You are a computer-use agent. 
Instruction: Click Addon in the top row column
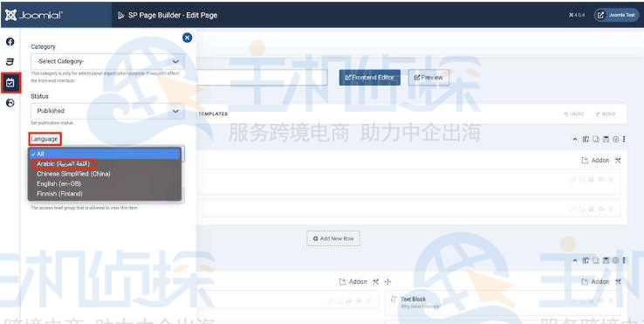(595, 161)
